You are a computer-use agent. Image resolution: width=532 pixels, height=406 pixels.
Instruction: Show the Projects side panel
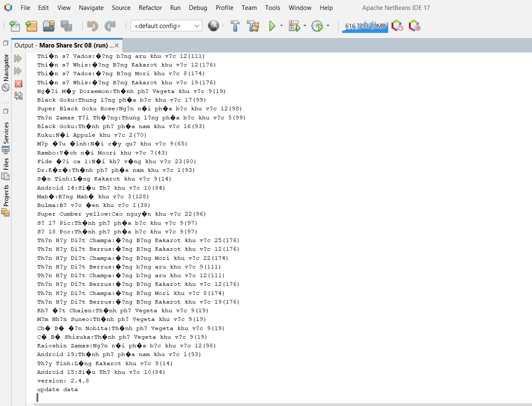click(6, 200)
